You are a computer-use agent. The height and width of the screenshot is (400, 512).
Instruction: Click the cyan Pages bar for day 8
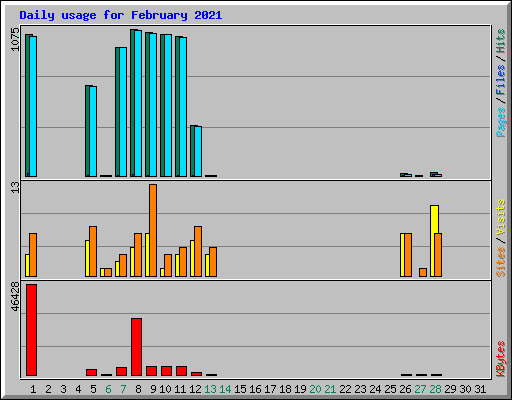[138, 103]
